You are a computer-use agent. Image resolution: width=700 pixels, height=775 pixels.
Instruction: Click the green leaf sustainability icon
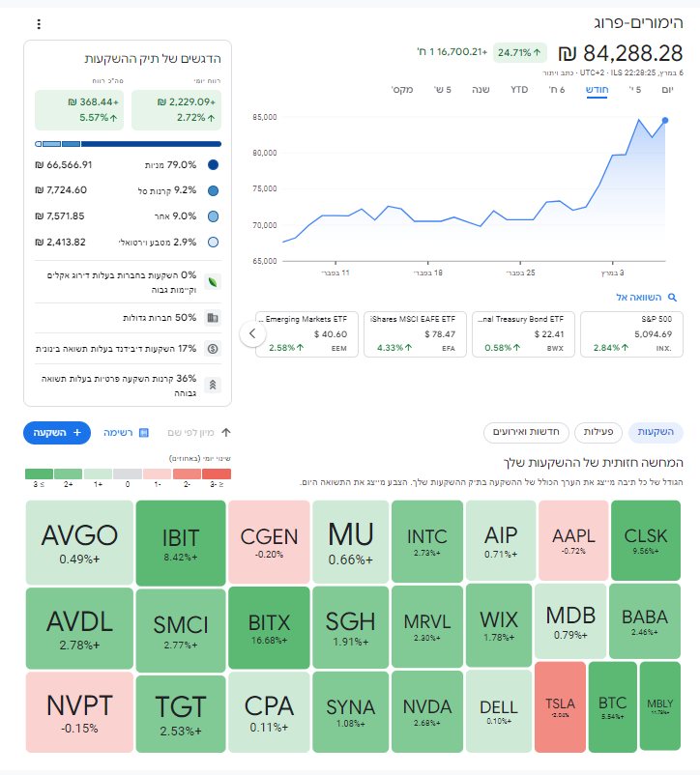[213, 281]
